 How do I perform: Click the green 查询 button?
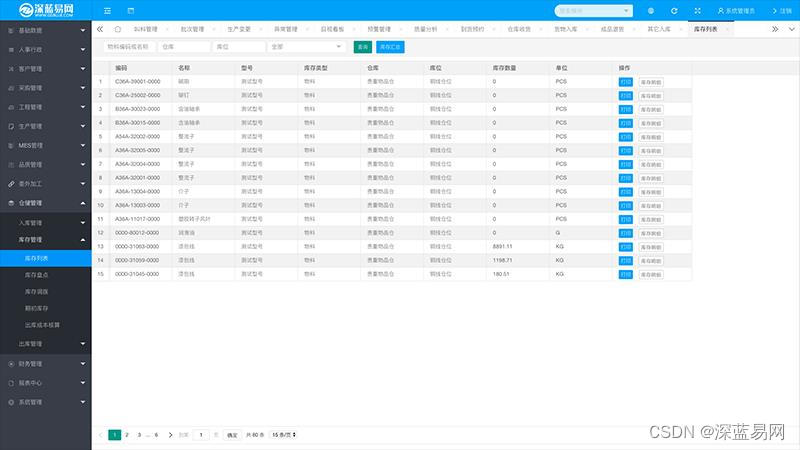(x=363, y=47)
